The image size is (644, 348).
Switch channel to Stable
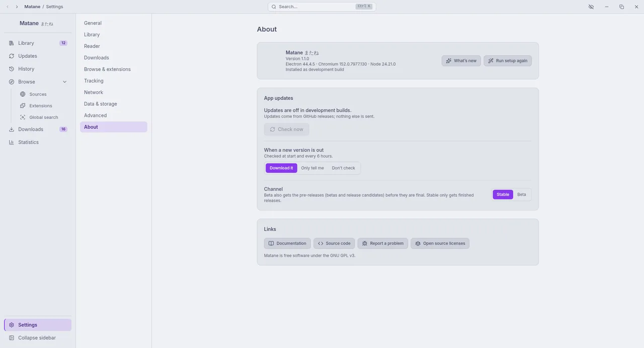(503, 194)
